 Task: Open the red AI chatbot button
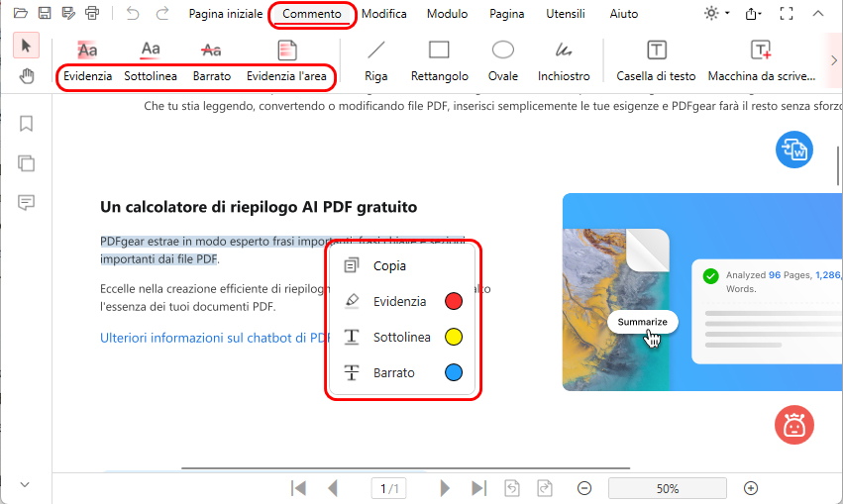point(794,425)
